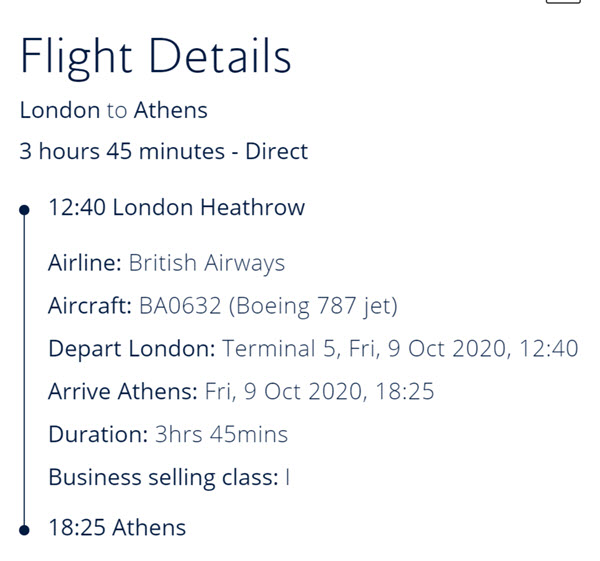Select the British Airways airline name
This screenshot has height=561, width=600.
pyautogui.click(x=207, y=263)
